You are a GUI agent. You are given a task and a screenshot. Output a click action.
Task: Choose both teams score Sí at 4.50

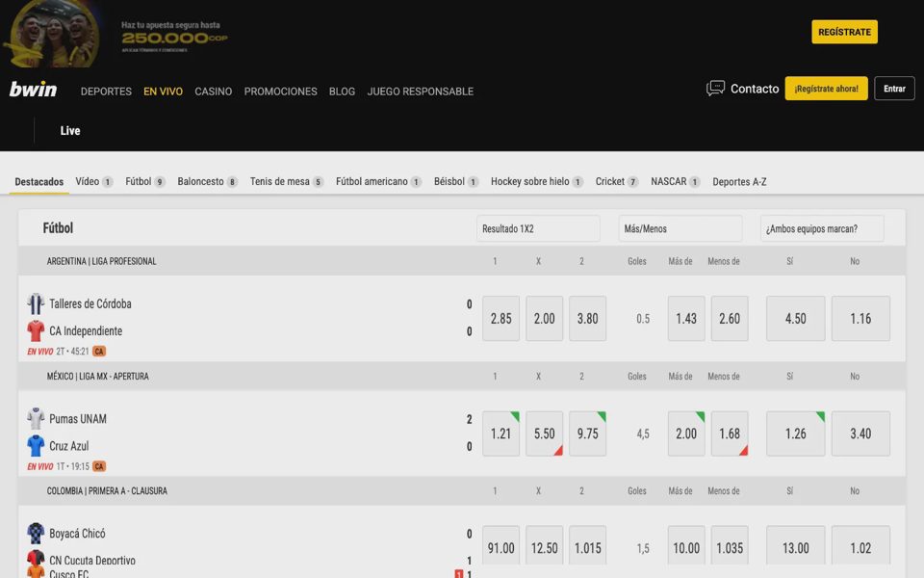796,319
